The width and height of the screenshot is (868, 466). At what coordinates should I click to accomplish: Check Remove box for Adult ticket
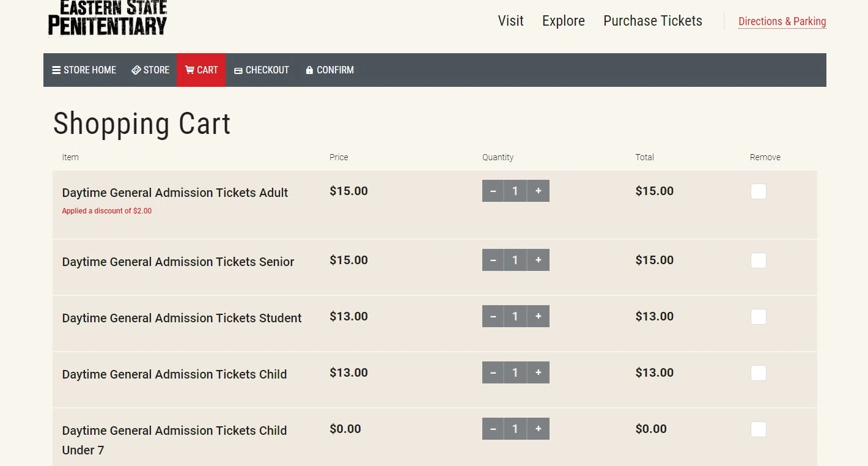[x=758, y=191]
